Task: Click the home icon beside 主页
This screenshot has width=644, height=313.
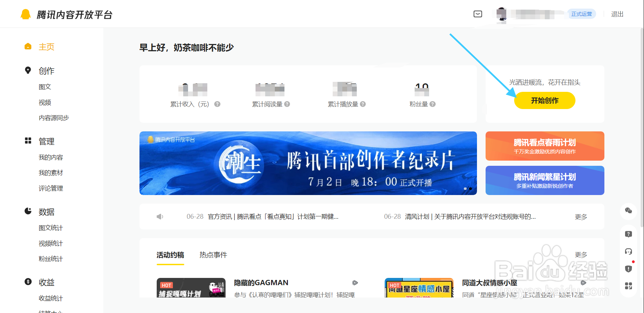Action: pyautogui.click(x=28, y=46)
